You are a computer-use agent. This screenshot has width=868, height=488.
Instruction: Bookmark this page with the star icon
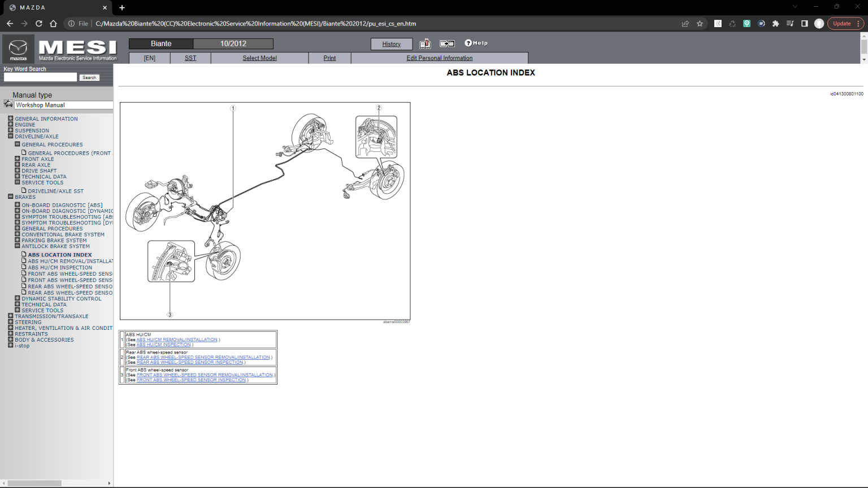[x=700, y=24]
